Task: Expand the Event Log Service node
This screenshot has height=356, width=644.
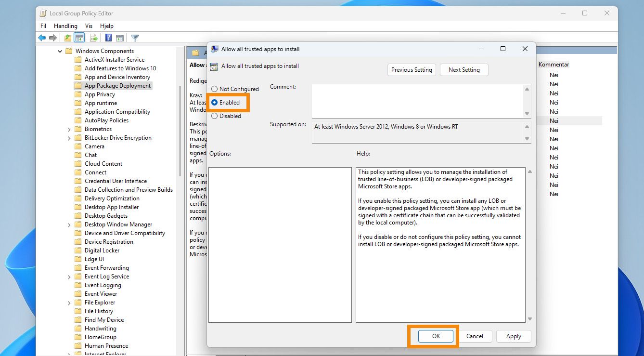Action: point(69,277)
